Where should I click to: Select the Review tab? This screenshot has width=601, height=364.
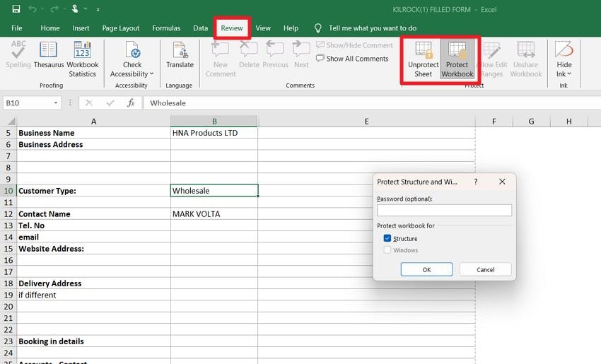232,28
